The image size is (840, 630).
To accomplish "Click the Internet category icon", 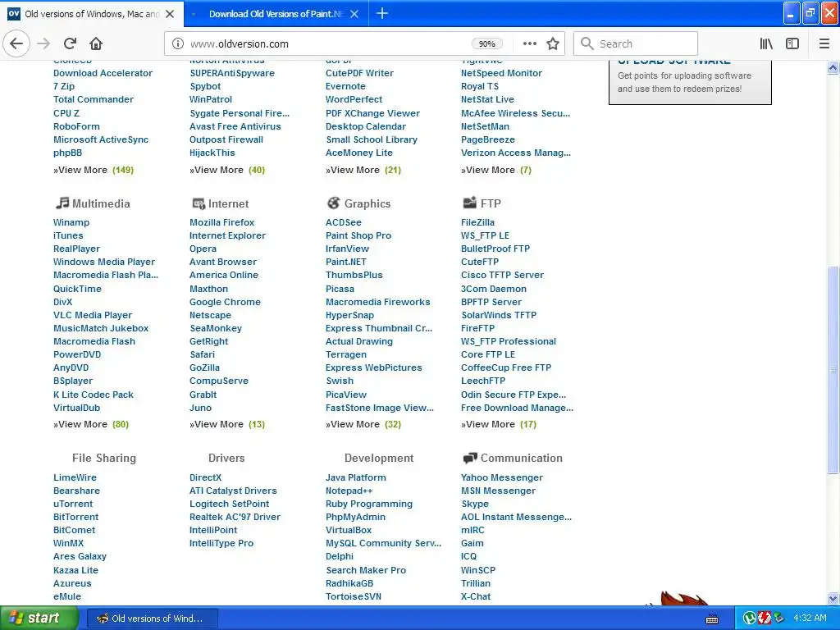I will 199,203.
